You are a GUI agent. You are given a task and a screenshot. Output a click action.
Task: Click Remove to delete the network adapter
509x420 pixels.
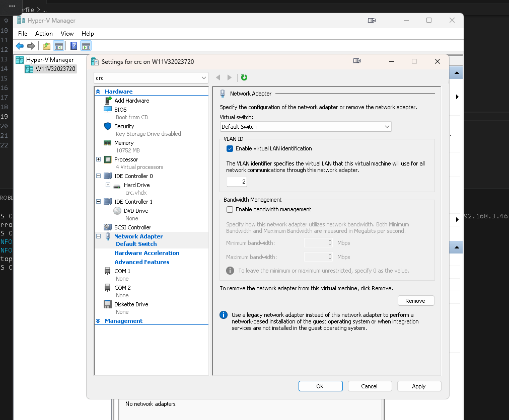(x=416, y=301)
